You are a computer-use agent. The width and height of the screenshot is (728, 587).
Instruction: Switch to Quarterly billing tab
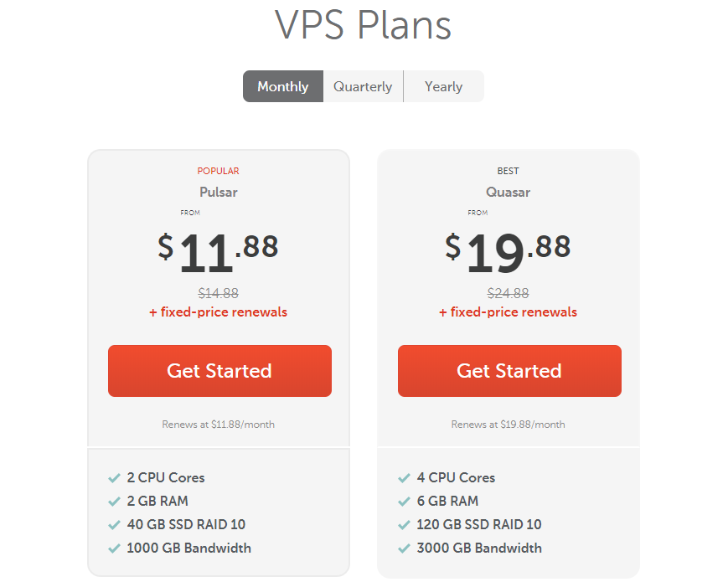pyautogui.click(x=363, y=86)
